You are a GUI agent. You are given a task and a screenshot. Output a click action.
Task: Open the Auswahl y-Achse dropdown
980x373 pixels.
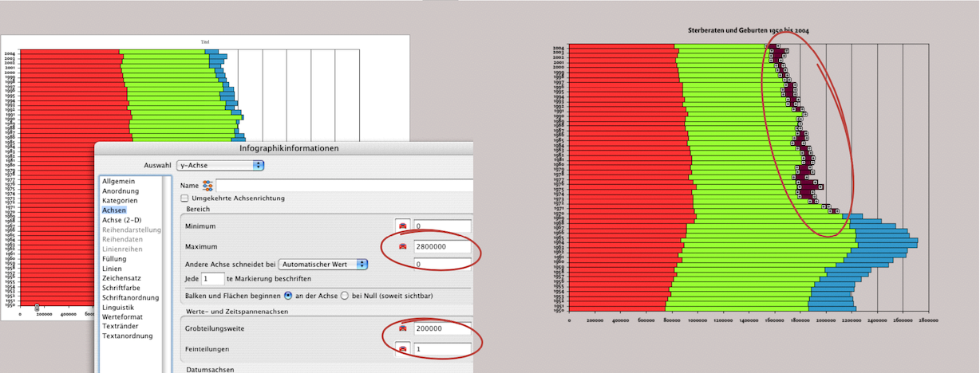(x=220, y=165)
